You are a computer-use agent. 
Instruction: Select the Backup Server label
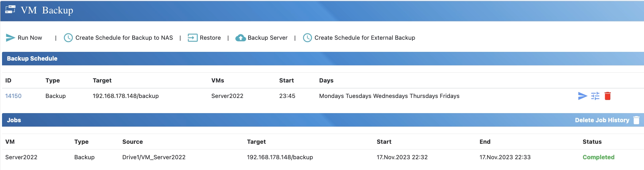[x=267, y=38]
